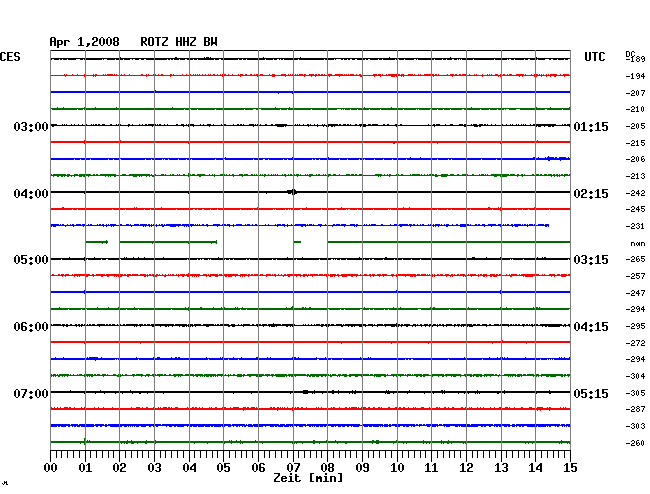
Task: Click the DC offset value -287
Action: coord(635,409)
